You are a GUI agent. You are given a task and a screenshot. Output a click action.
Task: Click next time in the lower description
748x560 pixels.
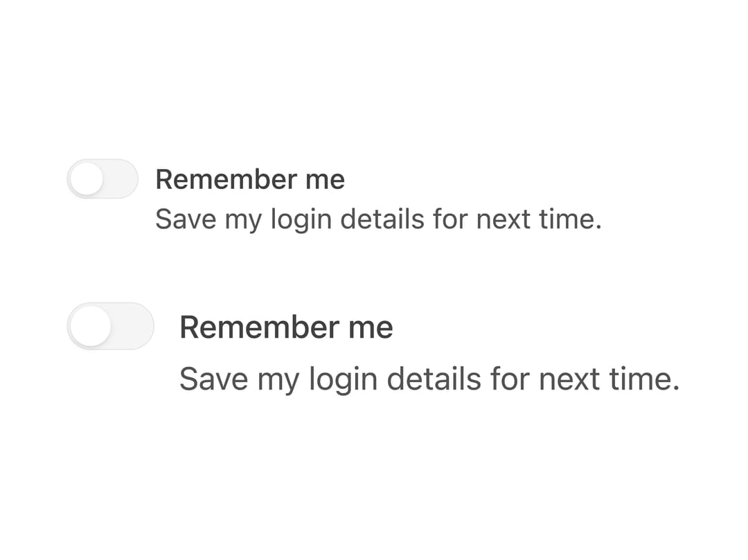tap(609, 379)
